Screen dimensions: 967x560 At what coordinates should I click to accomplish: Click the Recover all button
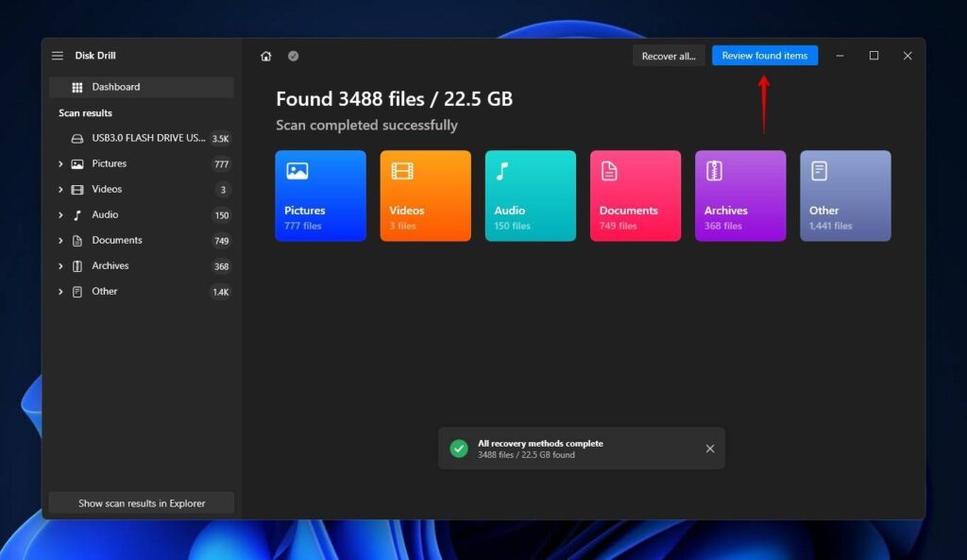668,55
